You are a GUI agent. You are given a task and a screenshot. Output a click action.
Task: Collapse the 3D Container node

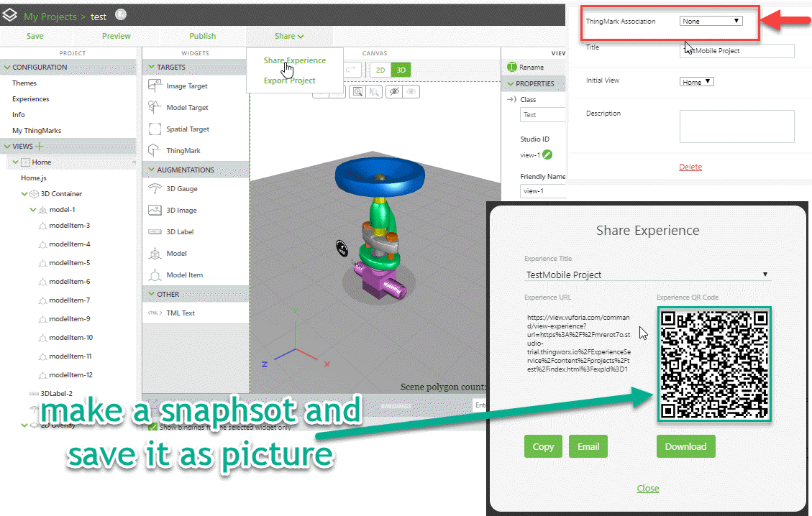[x=24, y=193]
